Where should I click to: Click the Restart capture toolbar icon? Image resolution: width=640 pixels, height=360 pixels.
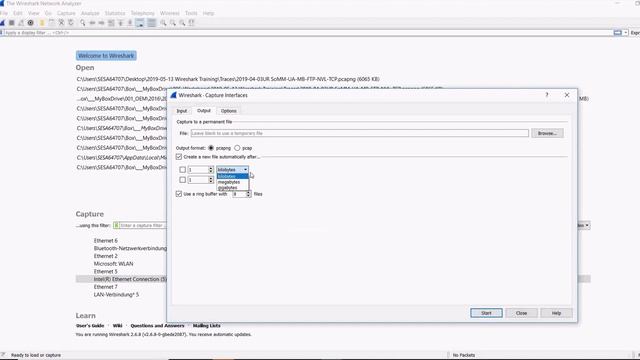[21, 23]
